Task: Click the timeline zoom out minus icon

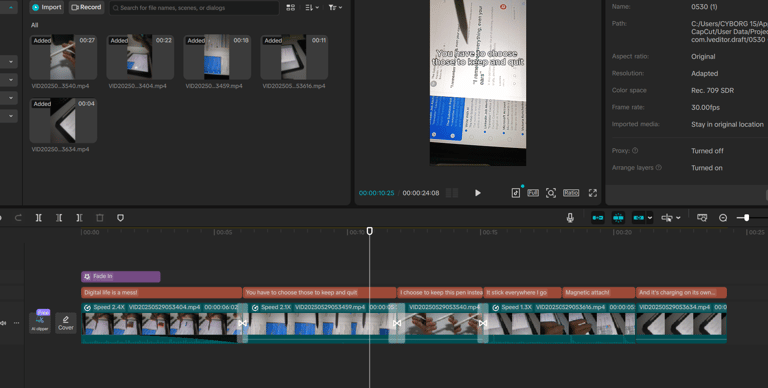Action: tap(723, 218)
